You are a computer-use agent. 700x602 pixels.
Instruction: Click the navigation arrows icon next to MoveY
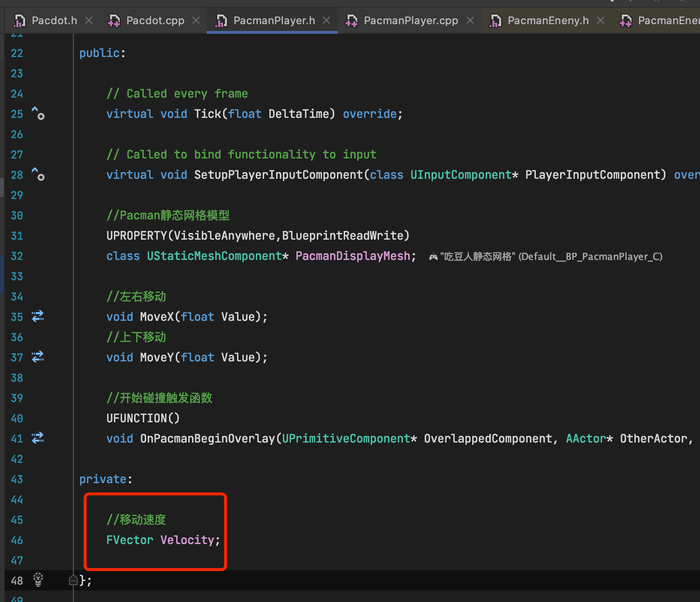pyautogui.click(x=37, y=357)
